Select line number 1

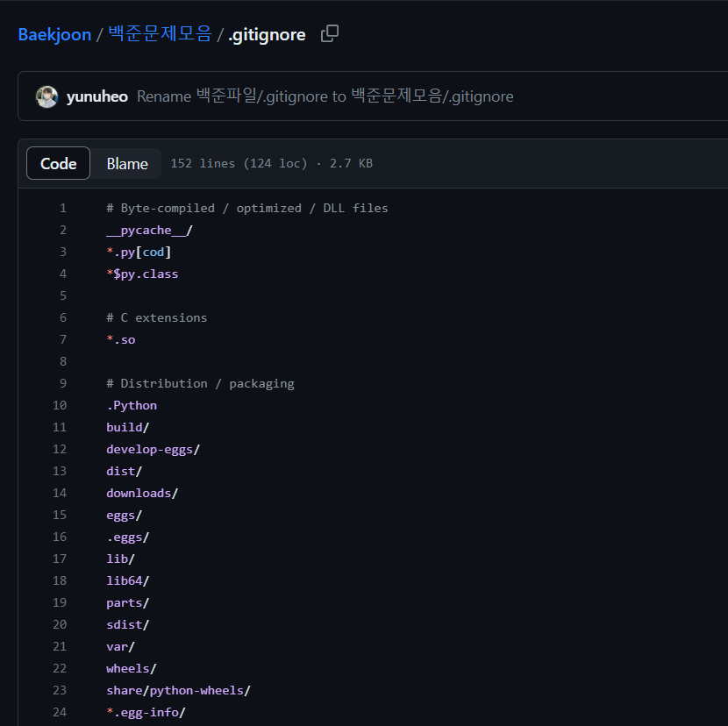(x=62, y=208)
